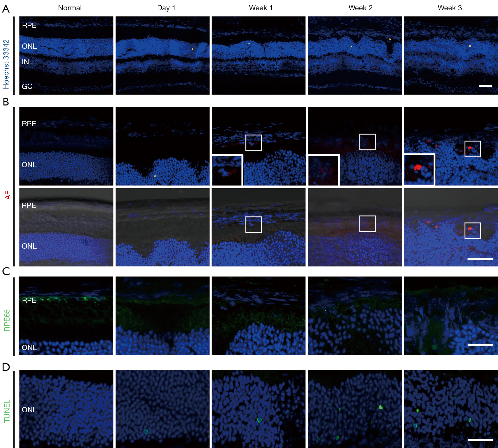Viewport: 498px width, 448px height.
Task: Click "ONL" in the AF fluorescence Normal panel
Action: 29,165
